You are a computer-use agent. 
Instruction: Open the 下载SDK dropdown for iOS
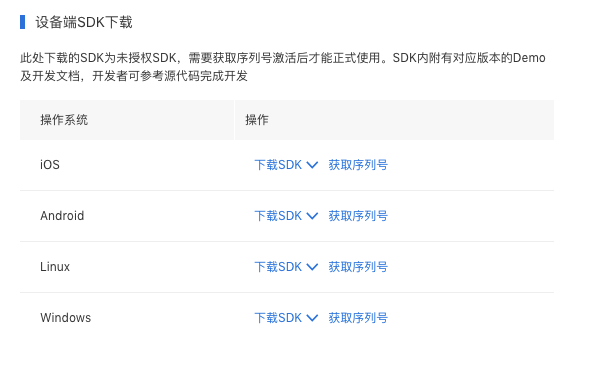[286, 165]
